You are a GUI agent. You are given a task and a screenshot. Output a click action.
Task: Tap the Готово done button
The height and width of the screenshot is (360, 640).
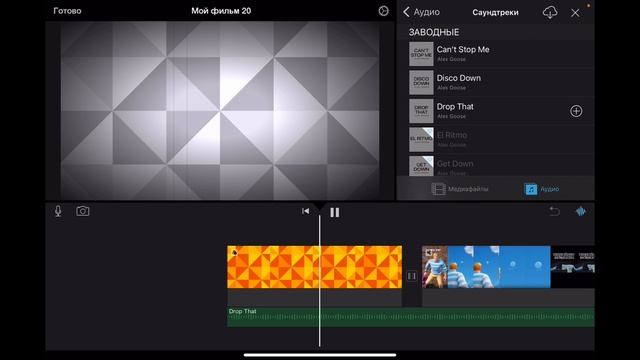[67, 11]
